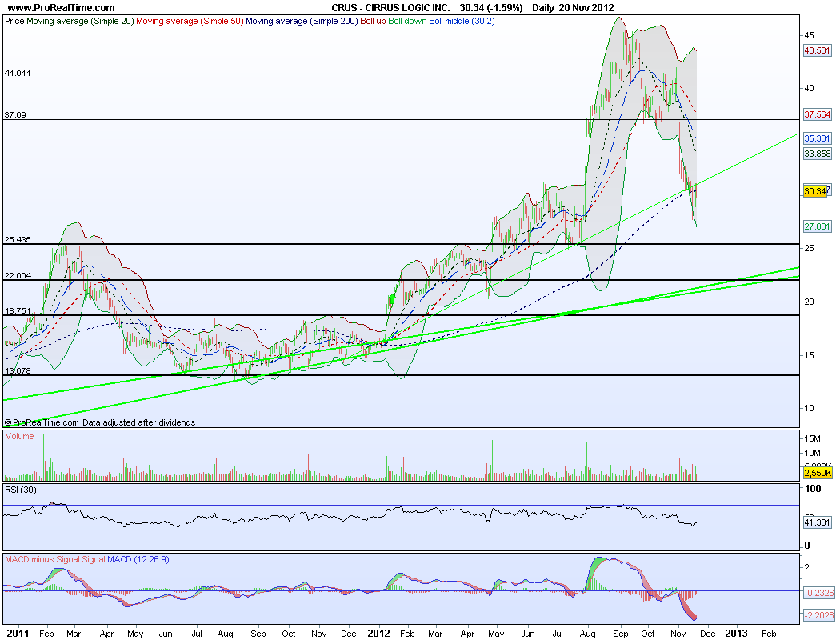Click the CRUS - CIRRUS LOGIC INC. title
This screenshot has height=640, width=840.
click(x=390, y=7)
